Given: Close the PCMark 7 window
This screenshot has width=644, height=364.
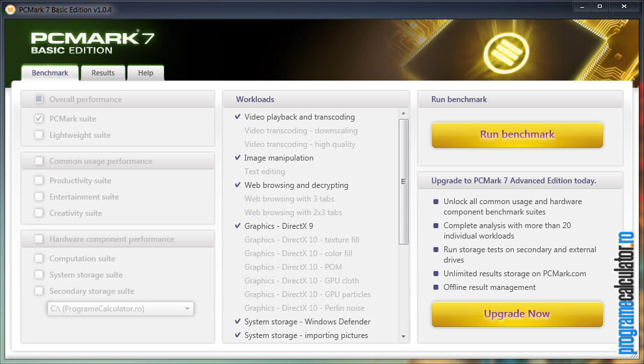Looking at the screenshot, I should coord(624,6).
